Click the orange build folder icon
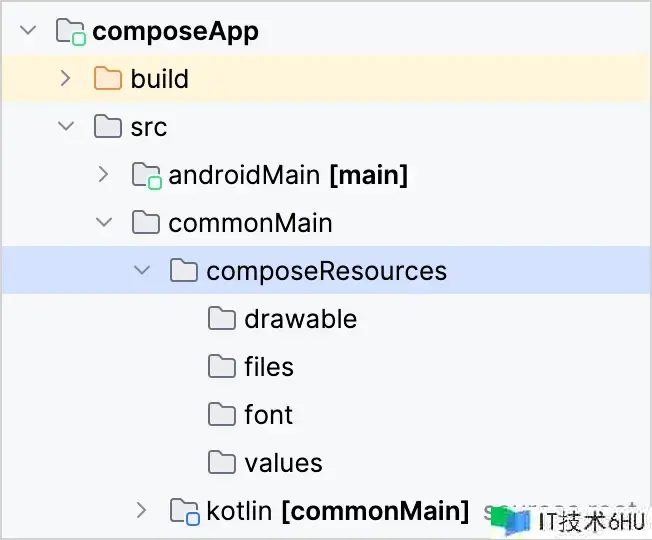This screenshot has height=540, width=652. pos(108,79)
